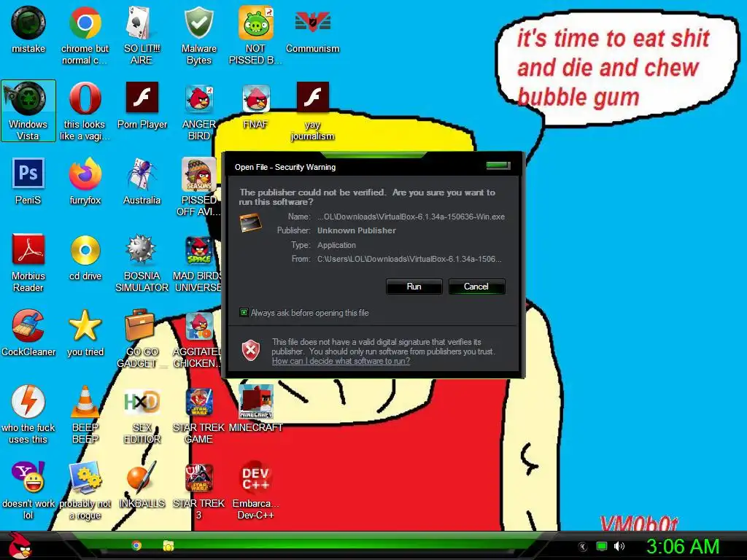Click the VirtualBox-6.1.34a-150636-Win.exe file name
The height and width of the screenshot is (560, 747).
click(x=411, y=217)
